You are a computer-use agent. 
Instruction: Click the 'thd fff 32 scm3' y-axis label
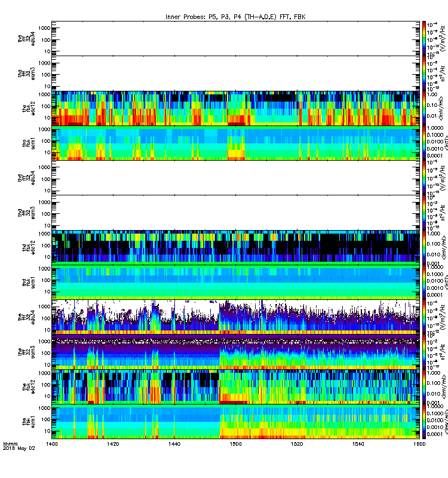(26, 213)
